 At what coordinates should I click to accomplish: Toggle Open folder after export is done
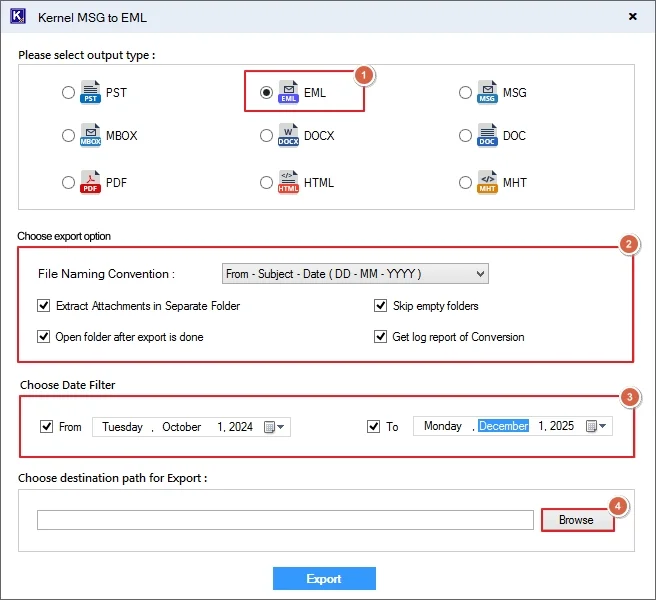(x=44, y=336)
